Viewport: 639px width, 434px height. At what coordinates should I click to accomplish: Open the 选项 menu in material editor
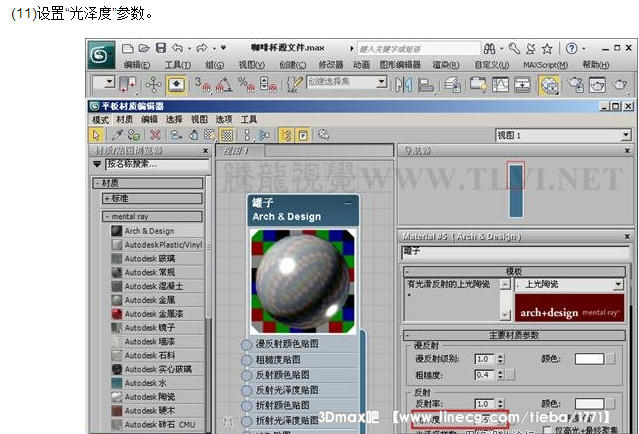(224, 119)
